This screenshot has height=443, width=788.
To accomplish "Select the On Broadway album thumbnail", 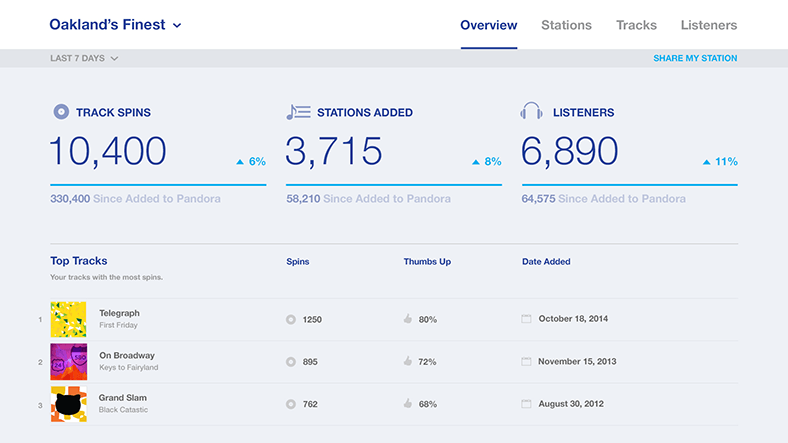I will (x=68, y=362).
